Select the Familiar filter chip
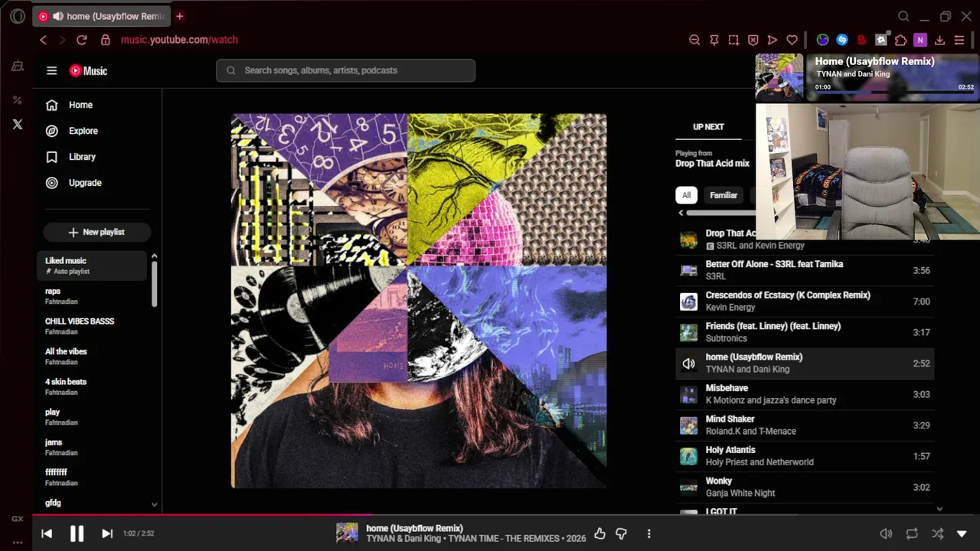Screen dimensions: 980x551 (724, 195)
